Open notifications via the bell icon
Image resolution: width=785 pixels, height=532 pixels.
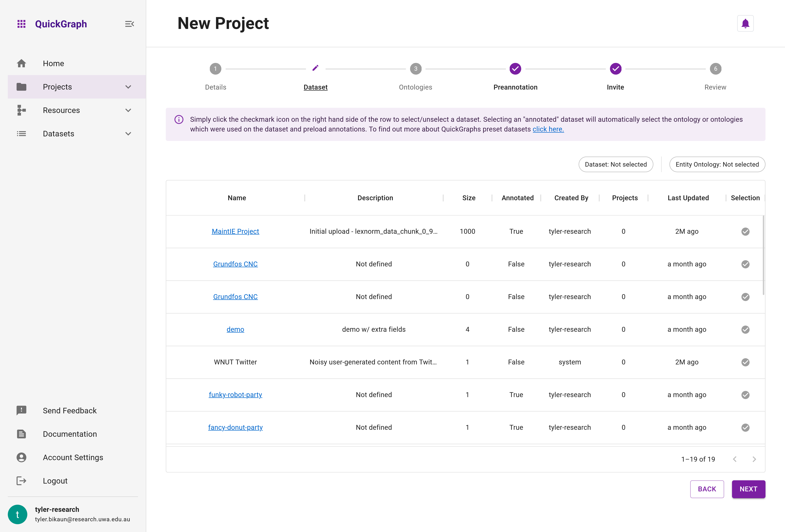(745, 23)
